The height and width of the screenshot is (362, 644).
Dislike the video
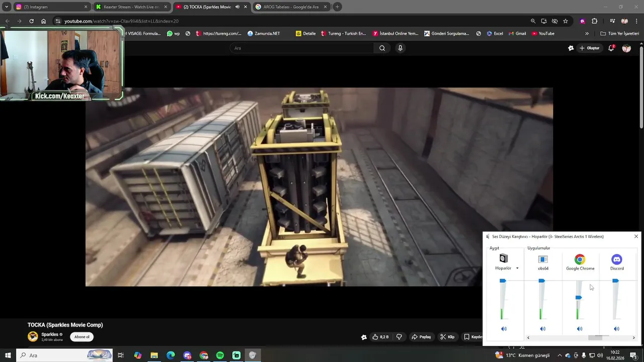tap(399, 337)
